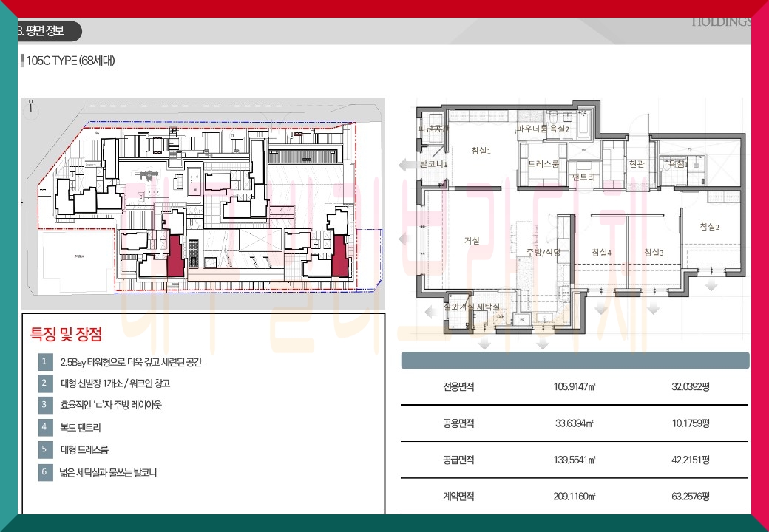The width and height of the screenshot is (769, 532).
Task: Click the '침실1' room label on floor plan
Action: pos(481,151)
